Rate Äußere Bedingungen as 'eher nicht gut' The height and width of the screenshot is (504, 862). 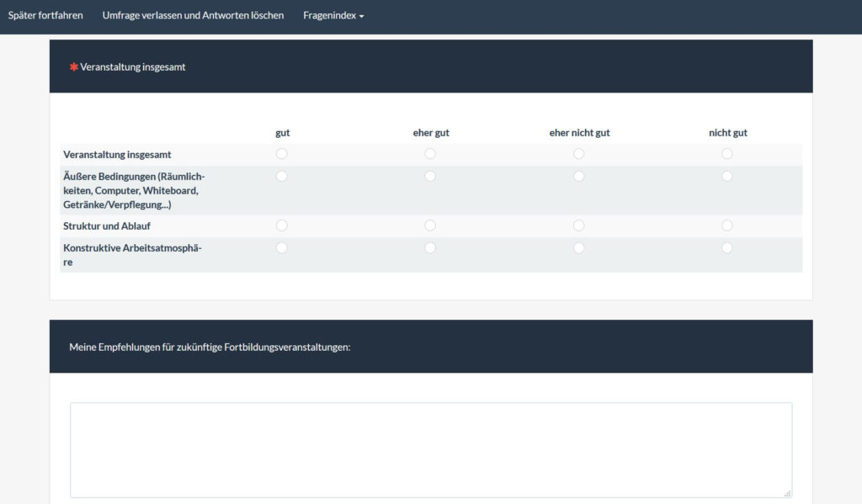(x=579, y=176)
